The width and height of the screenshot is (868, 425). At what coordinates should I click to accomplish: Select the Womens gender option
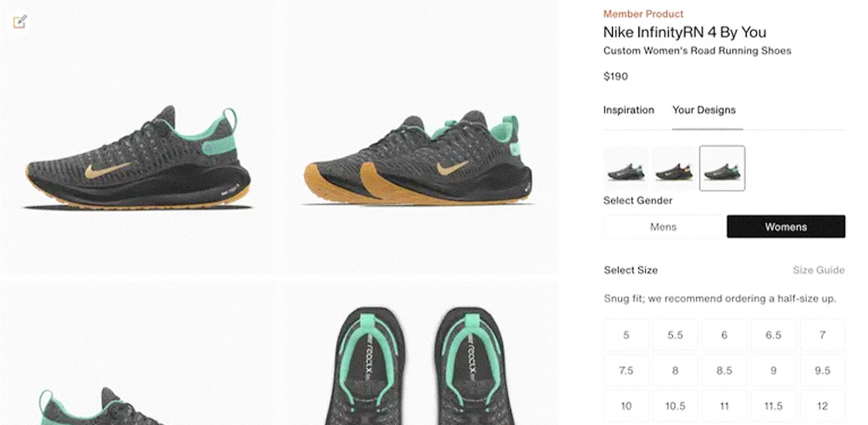(786, 226)
